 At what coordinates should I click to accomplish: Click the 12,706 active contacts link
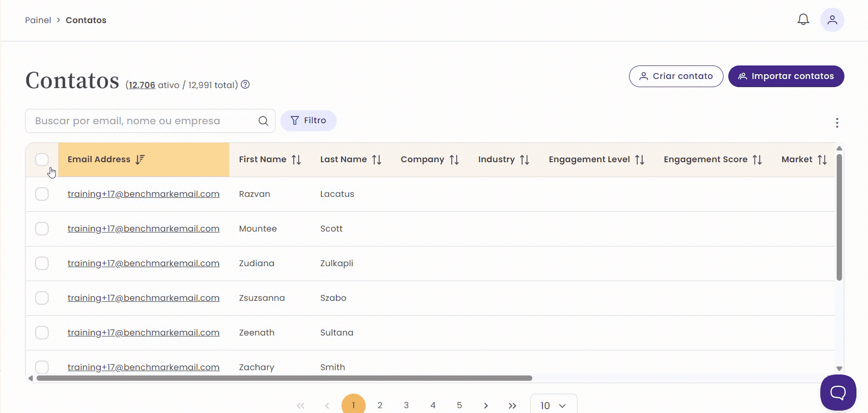click(x=142, y=85)
